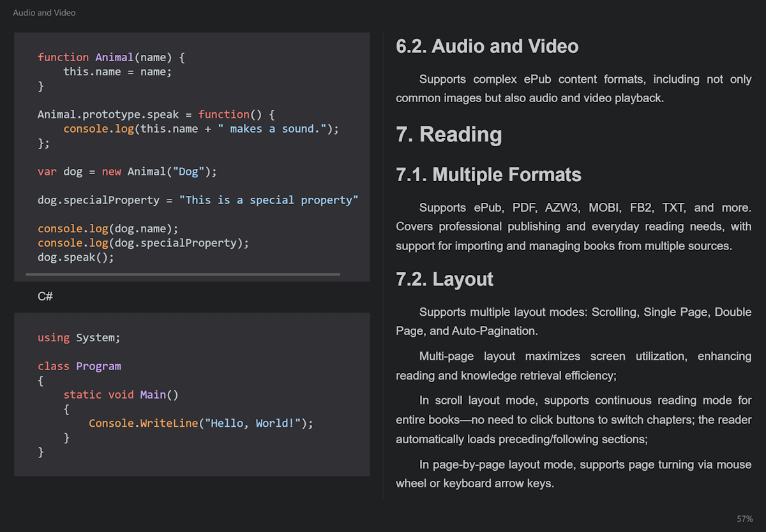
Task: Click the "class Program" code line
Action: [x=79, y=366]
